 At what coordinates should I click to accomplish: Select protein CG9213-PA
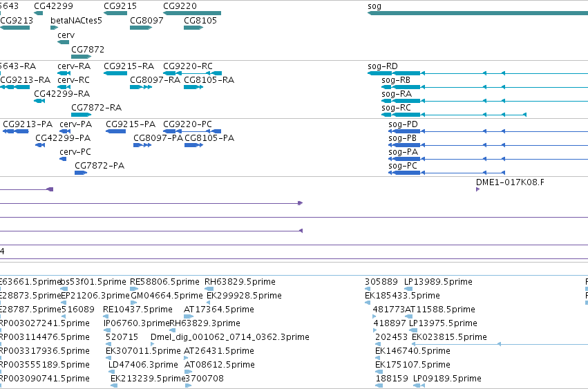28,124
